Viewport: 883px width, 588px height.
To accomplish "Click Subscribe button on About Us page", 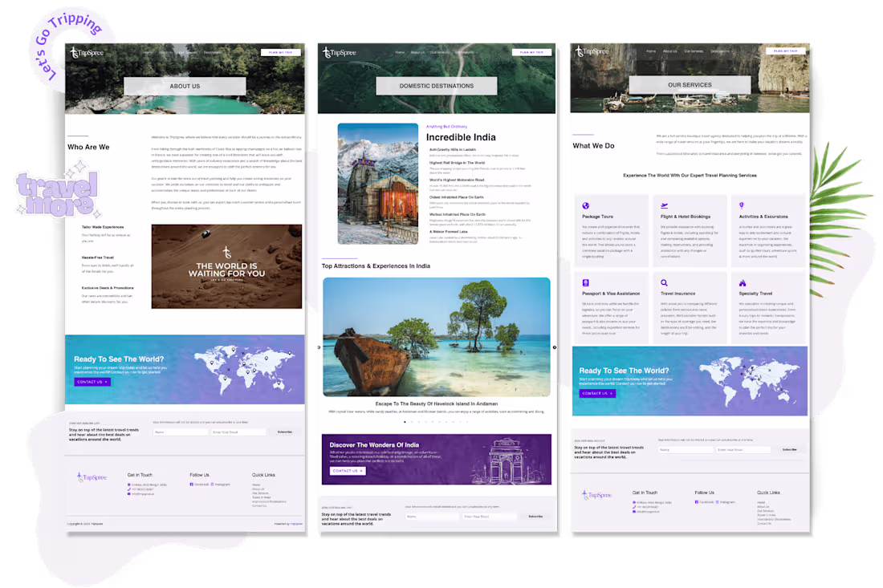I will pyautogui.click(x=284, y=432).
